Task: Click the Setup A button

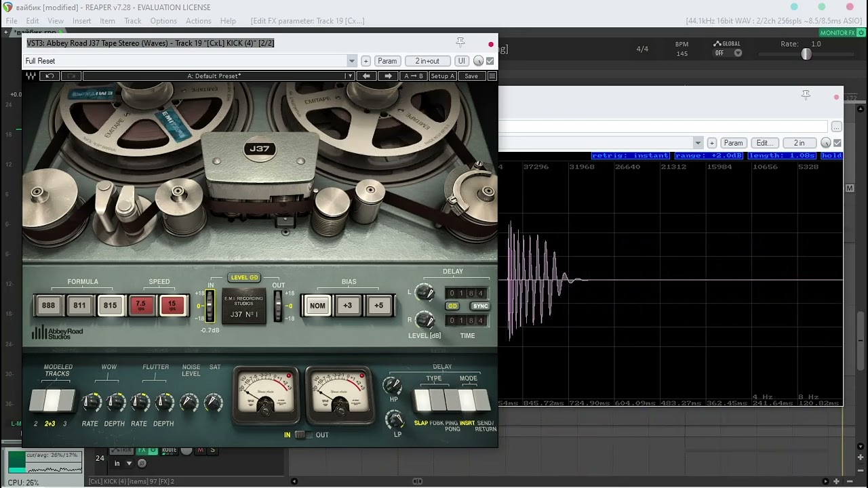Action: pyautogui.click(x=443, y=76)
